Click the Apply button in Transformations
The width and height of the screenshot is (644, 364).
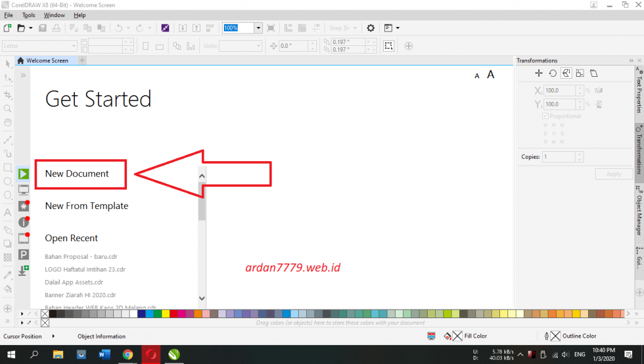(614, 174)
